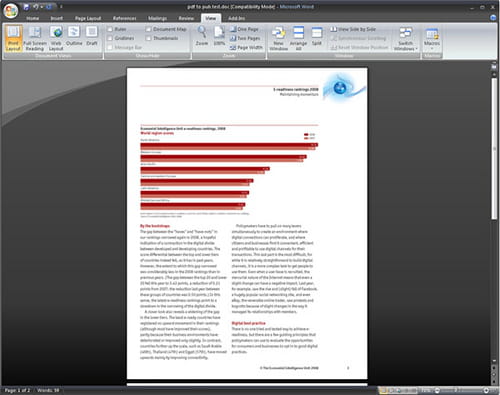Click the Zoom Out minus button
The height and width of the screenshot is (395, 500).
pos(437,390)
